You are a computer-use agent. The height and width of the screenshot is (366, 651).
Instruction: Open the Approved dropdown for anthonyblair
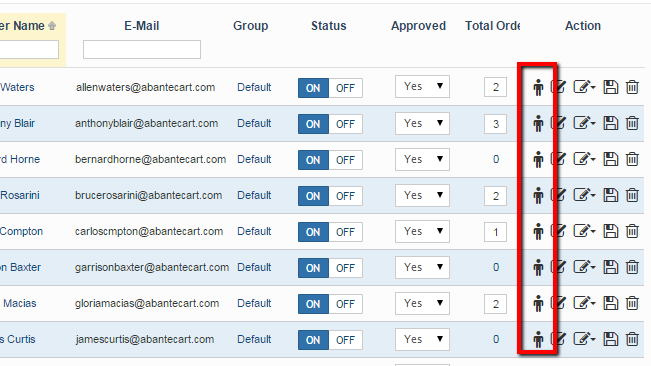coord(422,123)
